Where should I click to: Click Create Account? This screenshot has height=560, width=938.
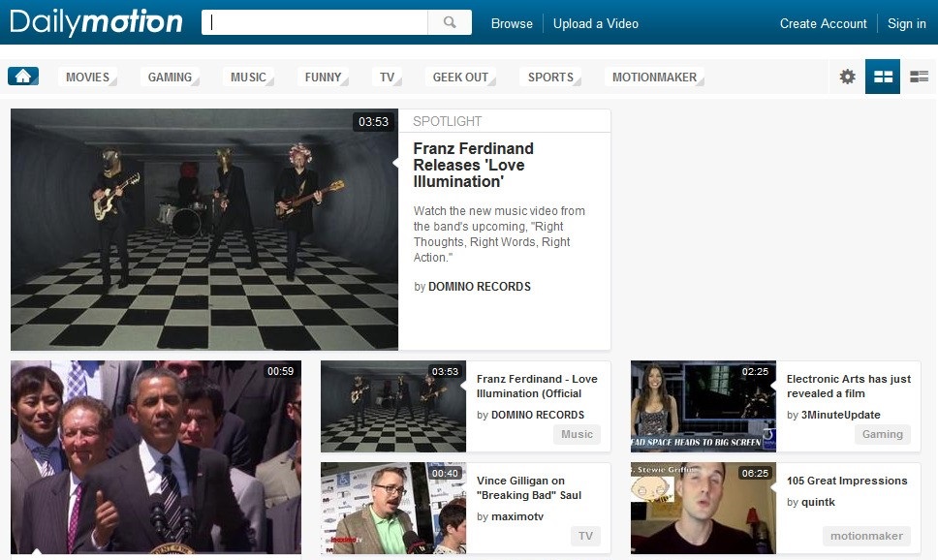[x=823, y=23]
